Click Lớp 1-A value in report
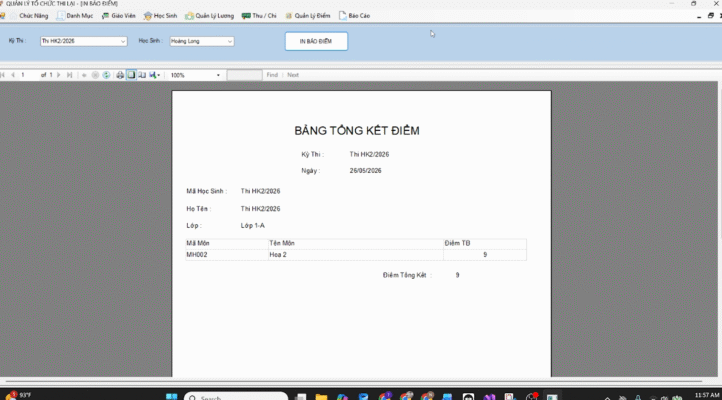 coord(253,226)
